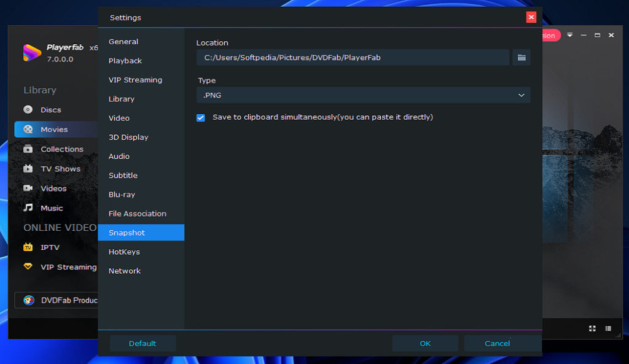The image size is (629, 364).
Task: Expand the snapshot Type dropdown
Action: pyautogui.click(x=363, y=95)
